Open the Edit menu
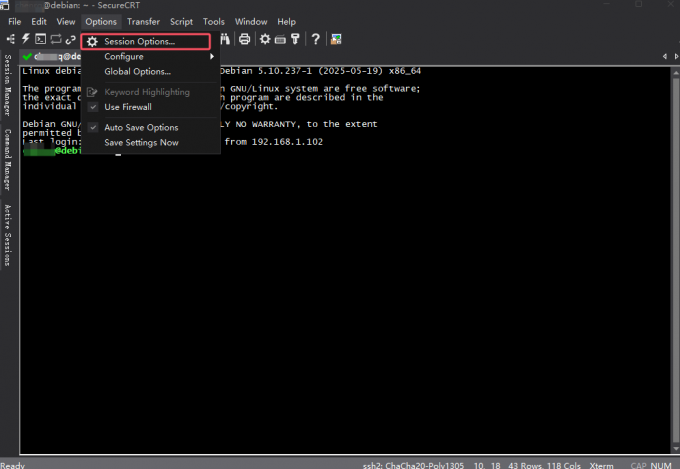This screenshot has width=680, height=469. coord(39,22)
